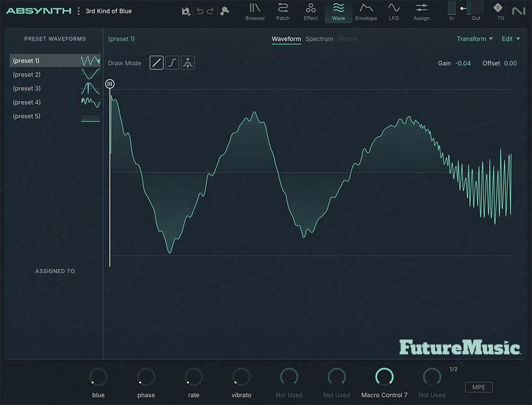Select (preset 1) waveform
This screenshot has height=405, width=532.
click(x=55, y=61)
